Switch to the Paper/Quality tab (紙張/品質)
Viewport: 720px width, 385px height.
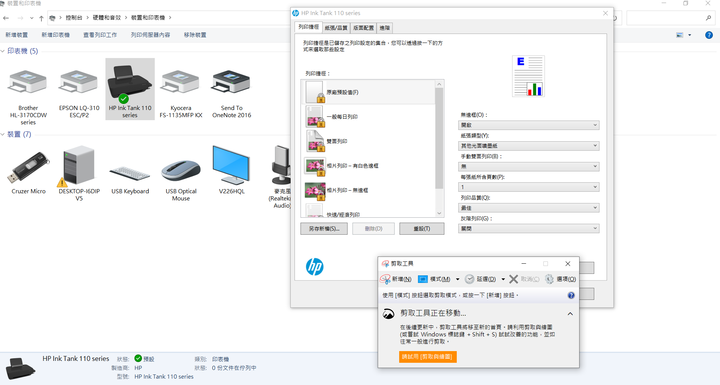click(336, 28)
